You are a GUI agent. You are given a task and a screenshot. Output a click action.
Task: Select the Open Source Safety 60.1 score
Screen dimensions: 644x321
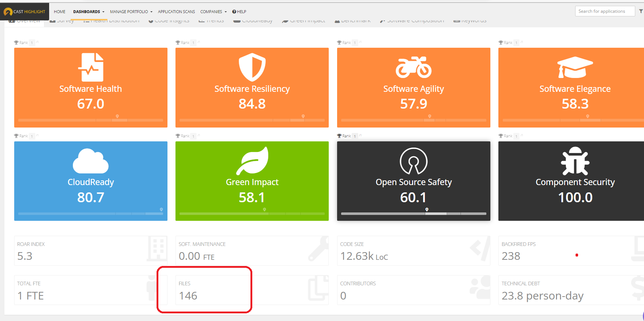point(414,197)
